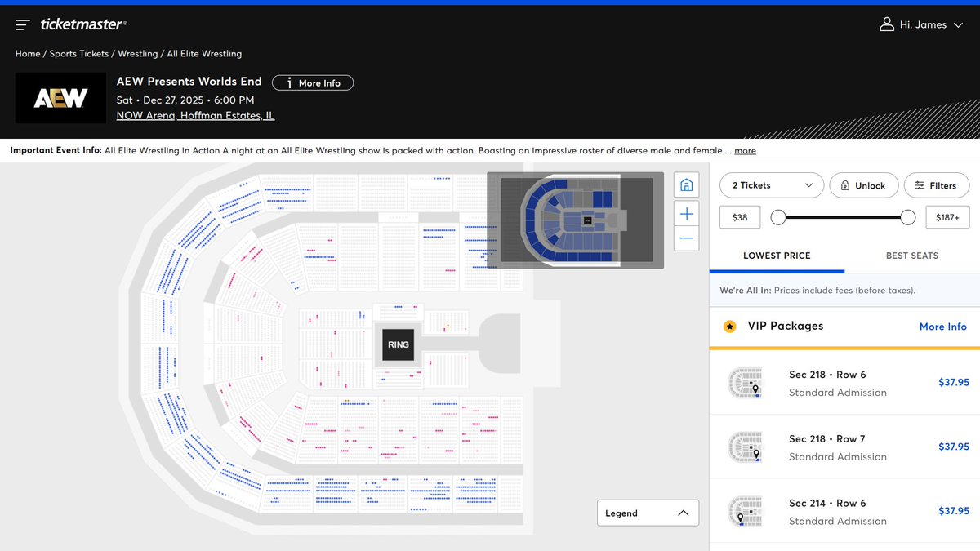Expand the Hi, James account dropdown
Screen dimensions: 980x551
coord(922,24)
